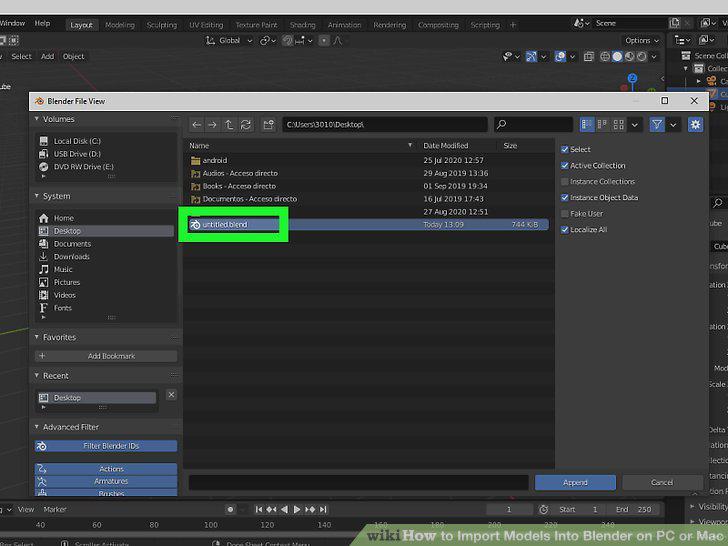Image resolution: width=728 pixels, height=546 pixels.
Task: Open the Help menu
Action: tap(42, 23)
